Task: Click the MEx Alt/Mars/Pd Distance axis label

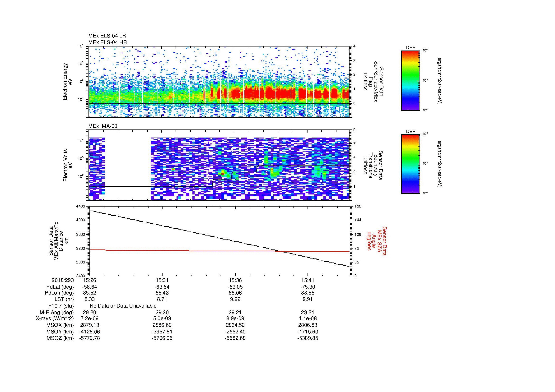Action: pos(59,241)
